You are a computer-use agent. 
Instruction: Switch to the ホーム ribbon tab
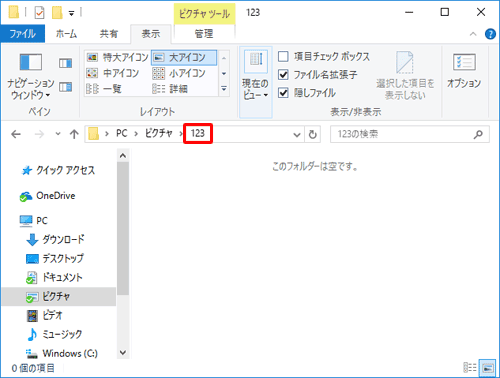coord(66,34)
